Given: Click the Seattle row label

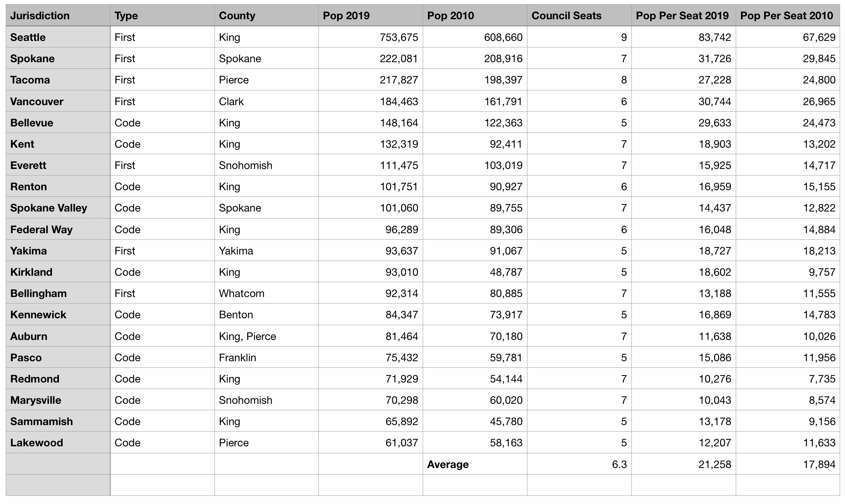Looking at the screenshot, I should (28, 37).
